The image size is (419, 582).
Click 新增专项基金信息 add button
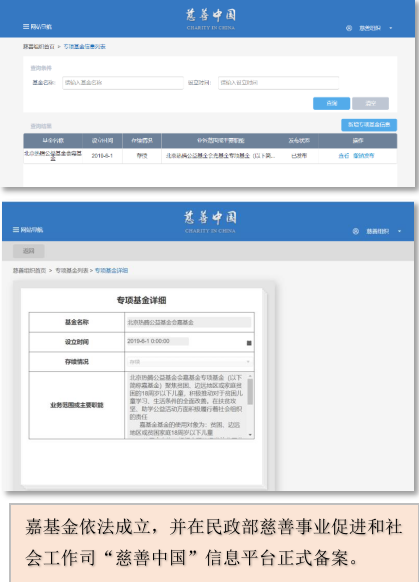click(369, 125)
